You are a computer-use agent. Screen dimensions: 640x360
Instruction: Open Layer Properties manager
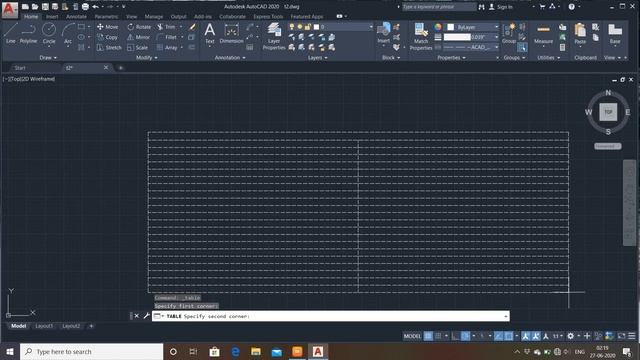[x=274, y=37]
